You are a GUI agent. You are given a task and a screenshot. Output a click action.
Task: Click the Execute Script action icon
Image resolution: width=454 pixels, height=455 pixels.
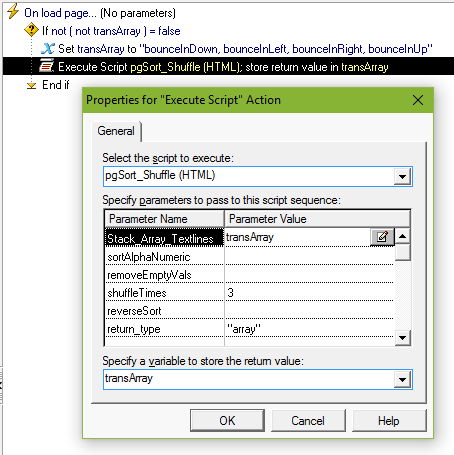pyautogui.click(x=46, y=66)
